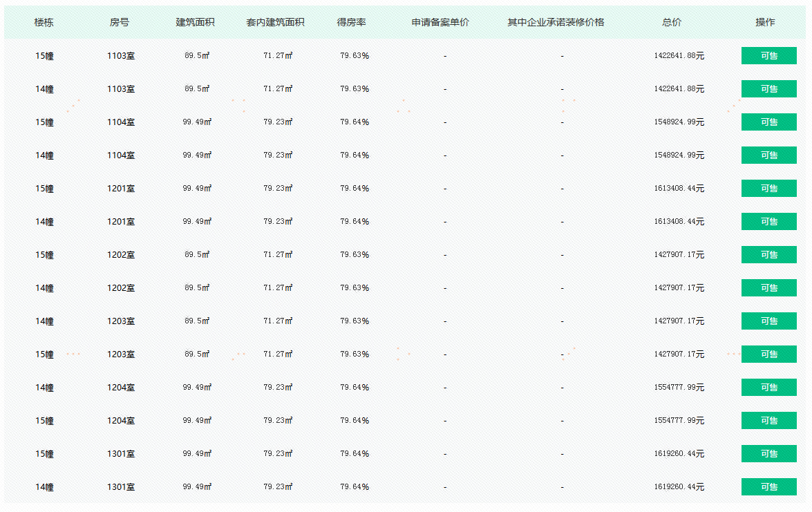Click 可售 in the 15幢 1203室 row
This screenshot has height=512, width=812.
click(768, 354)
